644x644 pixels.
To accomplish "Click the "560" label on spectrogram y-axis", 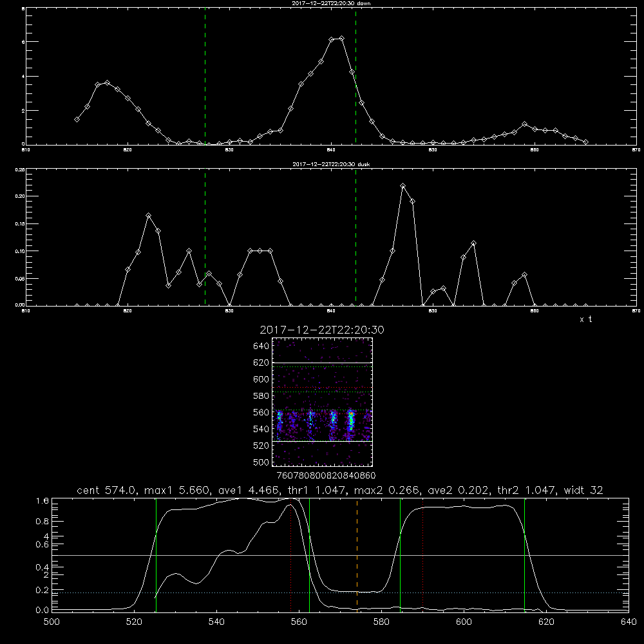I will coord(261,412).
